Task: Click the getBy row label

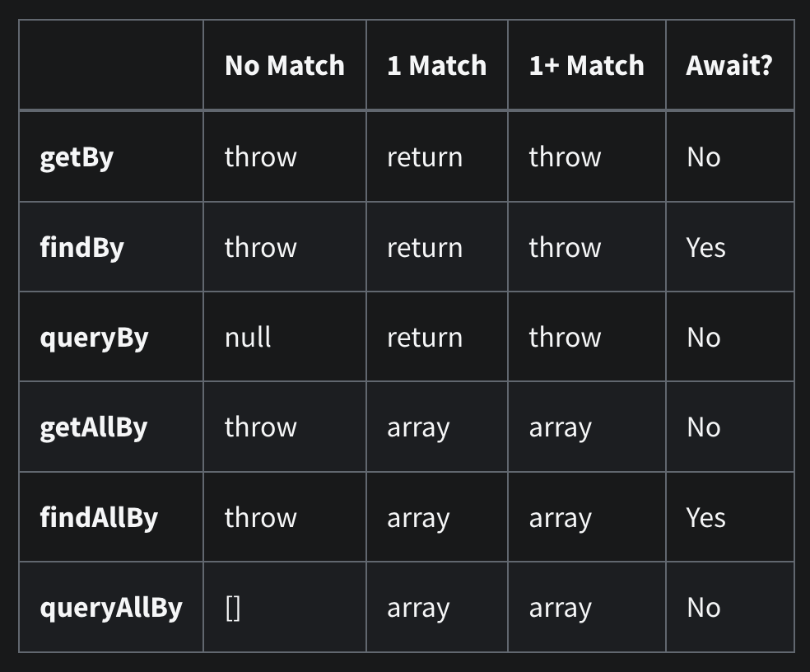Action: pos(77,157)
